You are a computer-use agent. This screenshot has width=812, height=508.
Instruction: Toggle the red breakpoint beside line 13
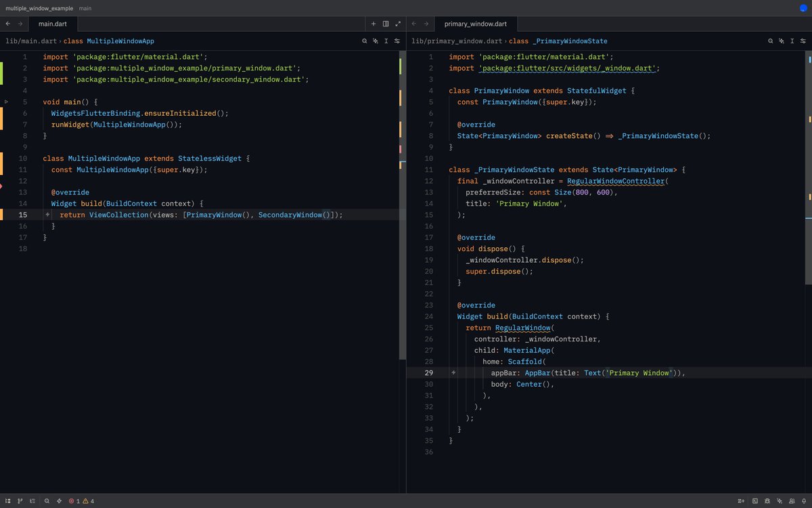coord(1,185)
